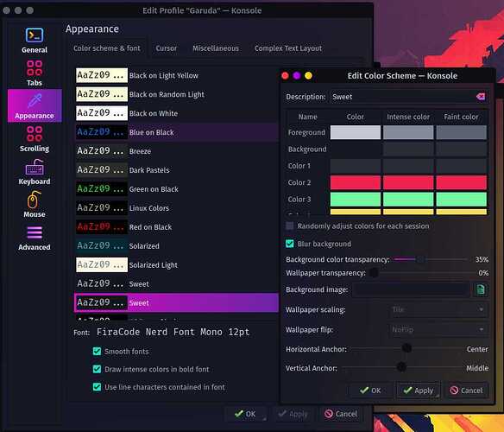Select the highlighted Sweet color scheme
The height and width of the screenshot is (432, 504).
(x=177, y=302)
